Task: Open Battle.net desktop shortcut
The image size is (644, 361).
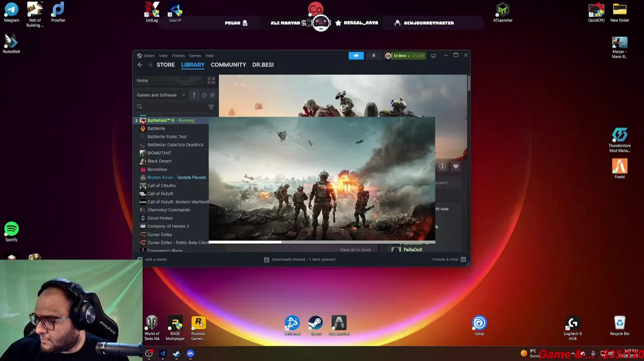Action: coord(292,326)
